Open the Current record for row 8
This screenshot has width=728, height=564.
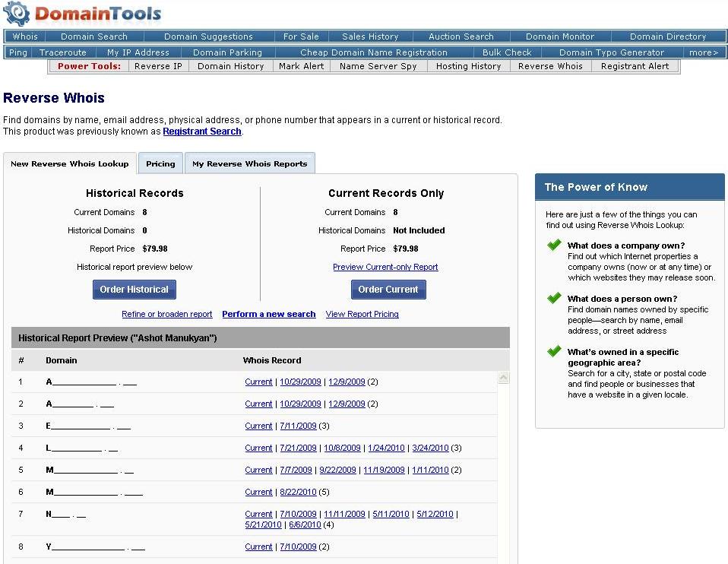tap(258, 547)
